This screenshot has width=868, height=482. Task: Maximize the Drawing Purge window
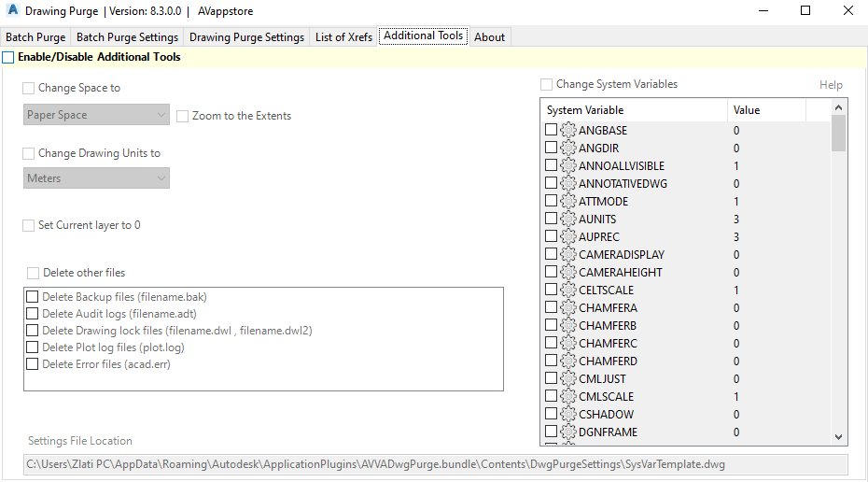tap(805, 10)
